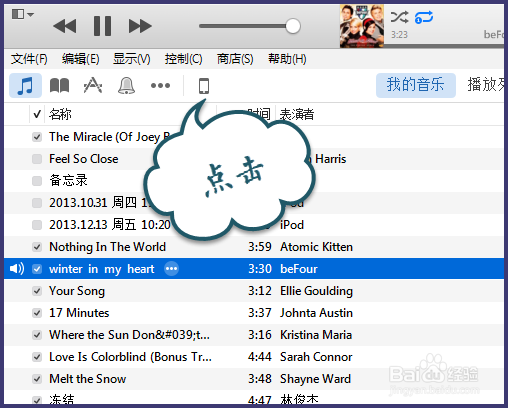This screenshot has width=508, height=408.
Task: Select the Music library note icon
Action: (25, 86)
